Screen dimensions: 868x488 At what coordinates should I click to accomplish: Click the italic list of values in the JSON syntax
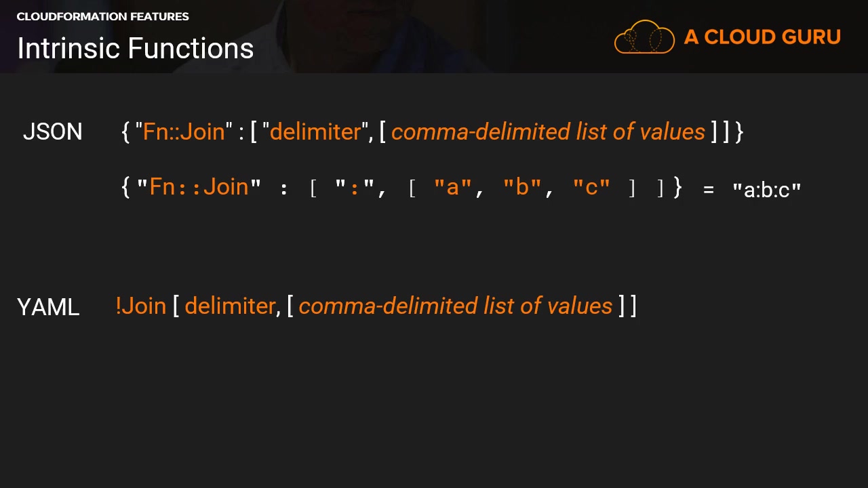(x=548, y=131)
